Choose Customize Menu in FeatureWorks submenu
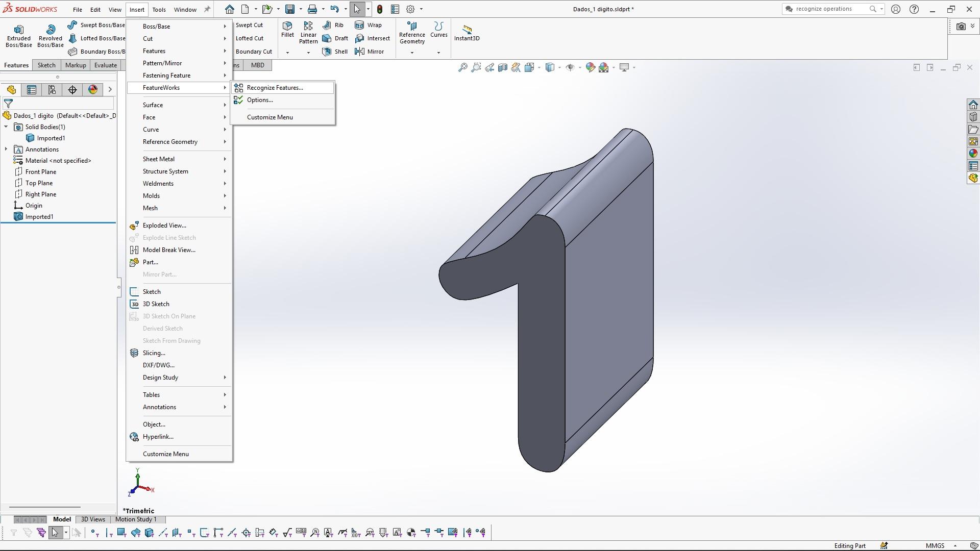 click(x=283, y=117)
